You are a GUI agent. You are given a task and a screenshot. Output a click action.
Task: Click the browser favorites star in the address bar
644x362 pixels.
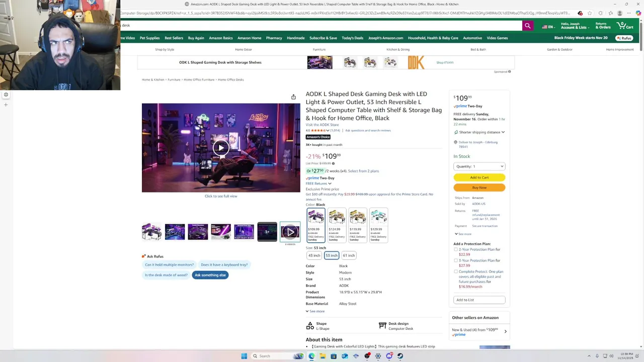pos(590,13)
